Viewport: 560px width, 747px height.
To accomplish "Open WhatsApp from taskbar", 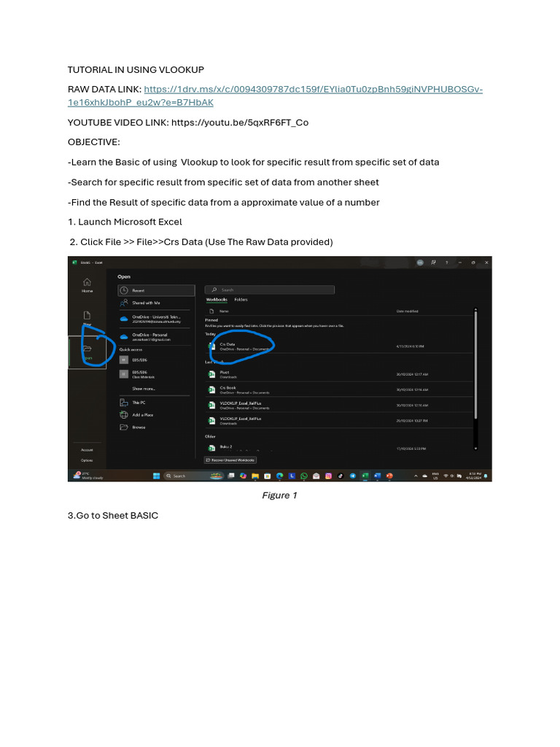I will pos(304,476).
